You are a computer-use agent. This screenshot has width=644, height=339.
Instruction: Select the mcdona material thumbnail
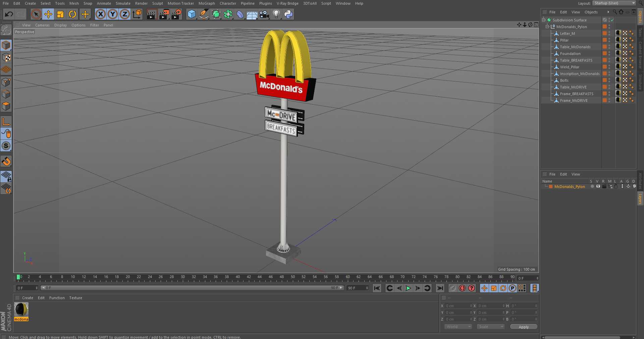click(21, 310)
